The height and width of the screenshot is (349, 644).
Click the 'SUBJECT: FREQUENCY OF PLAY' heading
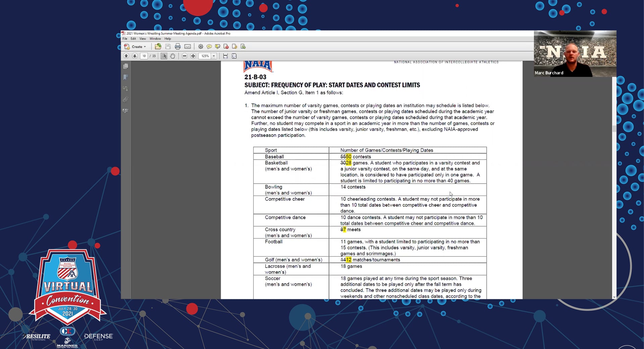pos(332,85)
